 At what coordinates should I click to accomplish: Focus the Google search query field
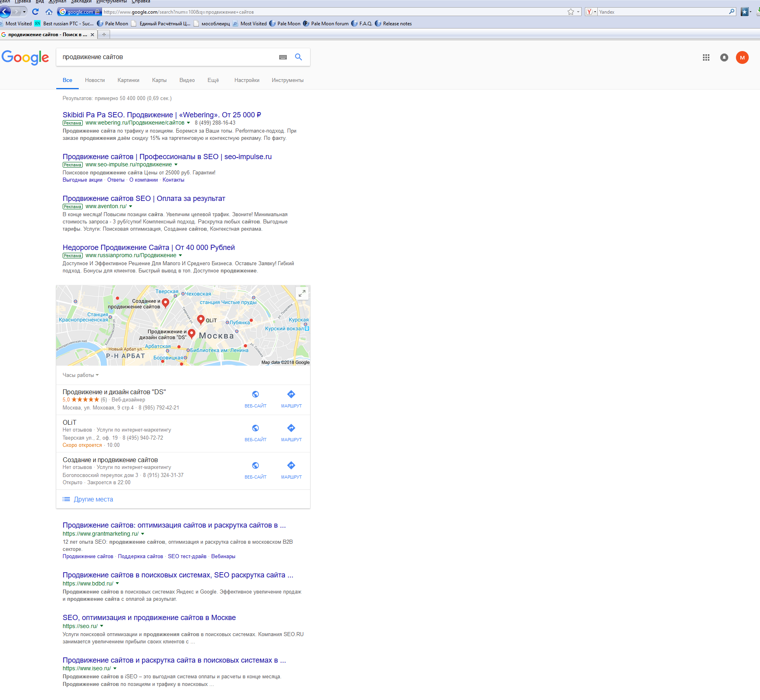point(167,57)
